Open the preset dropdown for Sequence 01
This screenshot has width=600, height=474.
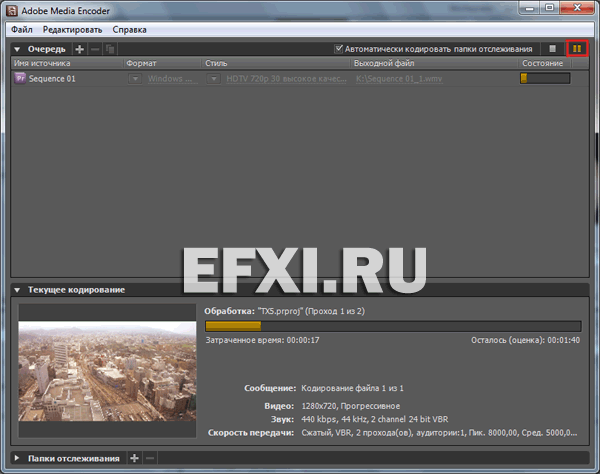pos(214,78)
